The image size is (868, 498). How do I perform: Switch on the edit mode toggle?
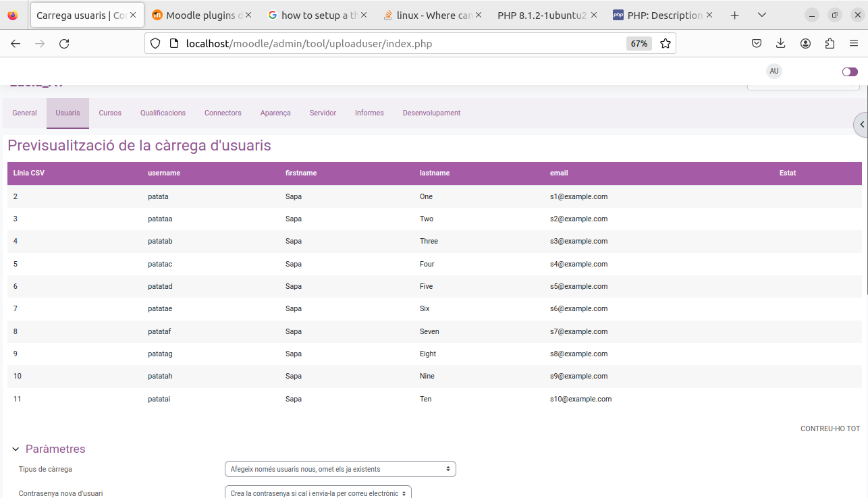point(849,71)
